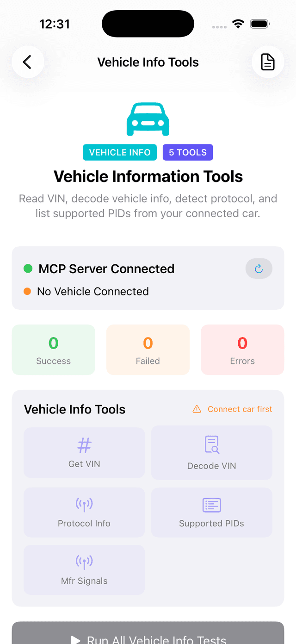Select the 5 TOOLS badge

[x=188, y=152]
